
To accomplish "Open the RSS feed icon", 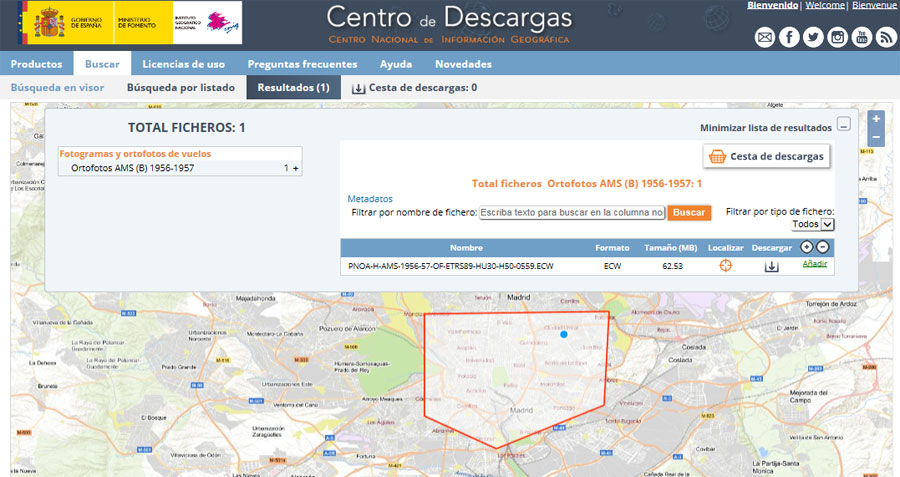I will coord(886,37).
